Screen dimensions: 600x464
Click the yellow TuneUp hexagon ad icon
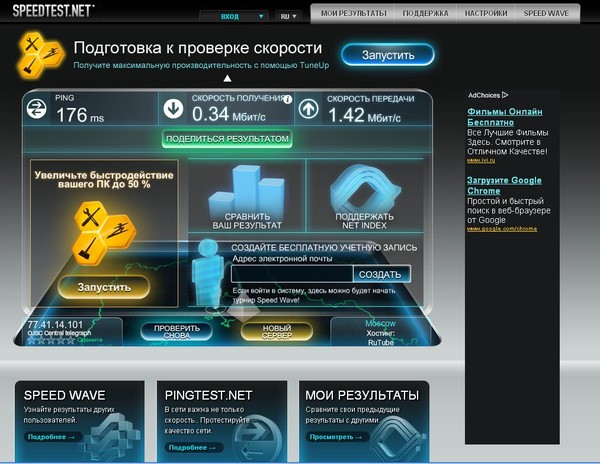(x=104, y=234)
